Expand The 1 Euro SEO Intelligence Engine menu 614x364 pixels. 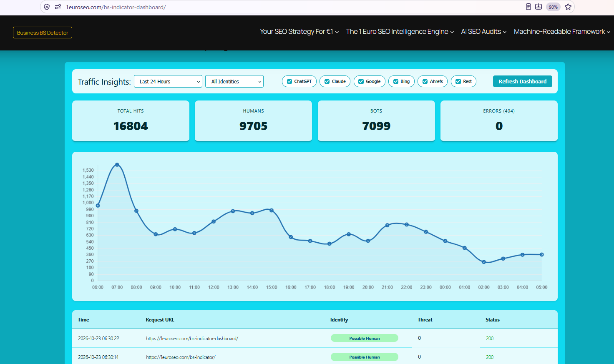pyautogui.click(x=400, y=32)
